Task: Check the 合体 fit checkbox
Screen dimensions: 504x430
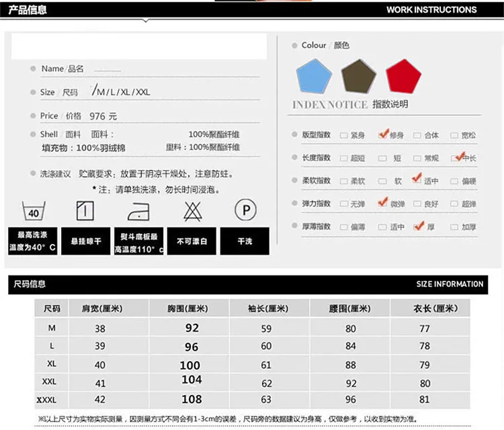Action: point(417,135)
